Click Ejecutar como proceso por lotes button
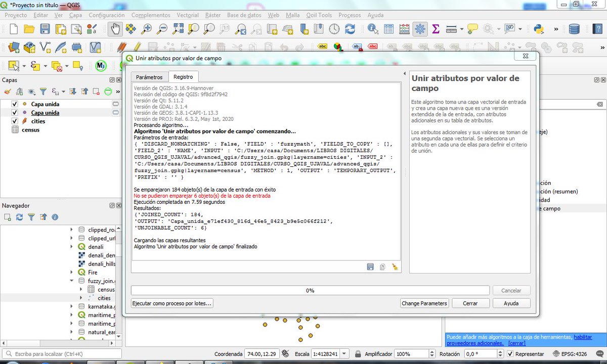This screenshot has width=607, height=364. (x=172, y=303)
